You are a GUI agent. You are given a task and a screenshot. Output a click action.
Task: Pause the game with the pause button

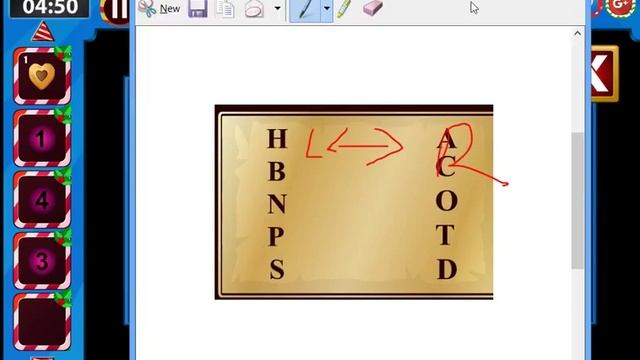pyautogui.click(x=116, y=11)
